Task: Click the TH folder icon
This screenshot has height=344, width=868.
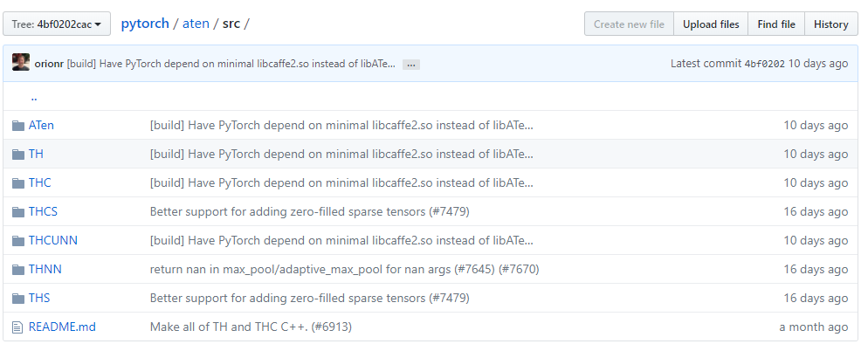Action: pos(18,155)
